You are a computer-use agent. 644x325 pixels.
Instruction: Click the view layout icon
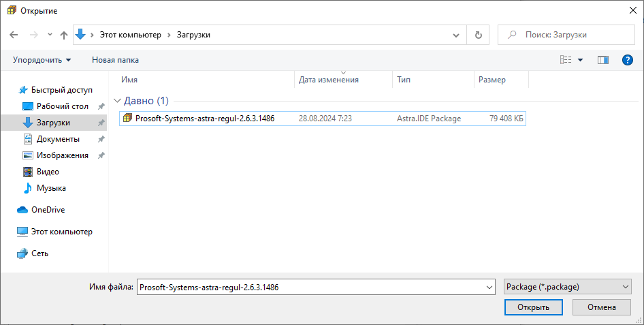tap(566, 60)
